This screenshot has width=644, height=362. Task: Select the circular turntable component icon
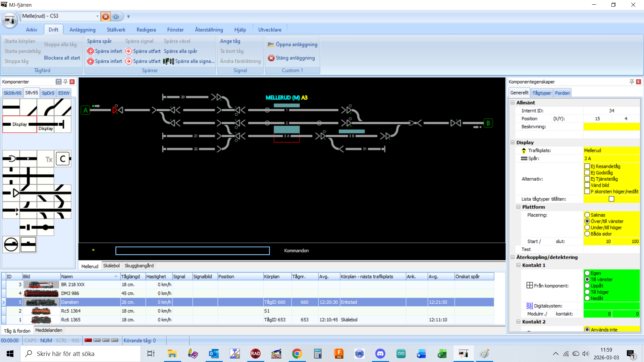(11, 244)
